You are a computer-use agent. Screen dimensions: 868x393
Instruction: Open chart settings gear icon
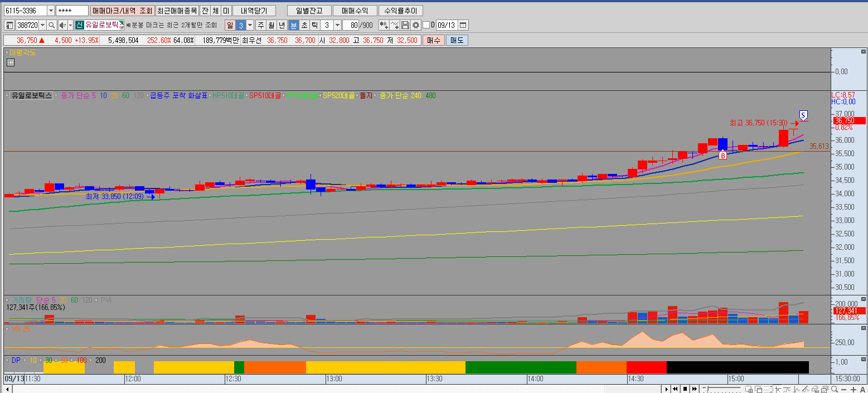pos(415,25)
